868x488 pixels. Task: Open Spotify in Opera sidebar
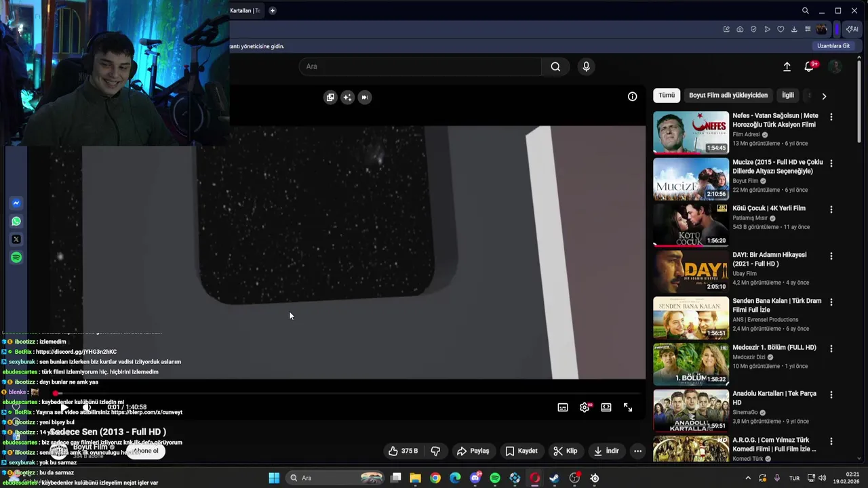(x=16, y=258)
